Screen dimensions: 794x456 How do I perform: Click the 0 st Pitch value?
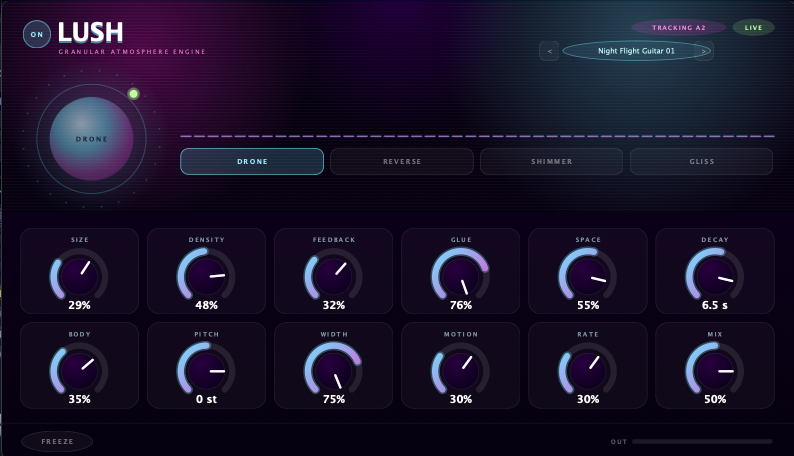(x=207, y=399)
